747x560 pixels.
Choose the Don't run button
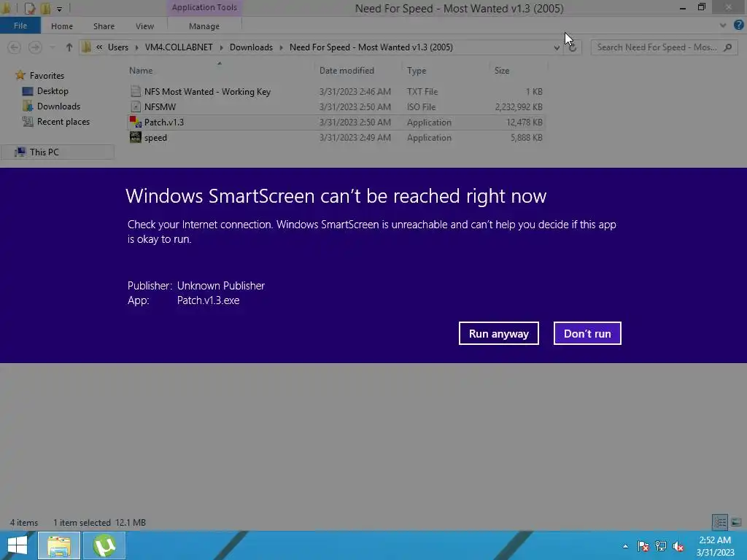[587, 333]
